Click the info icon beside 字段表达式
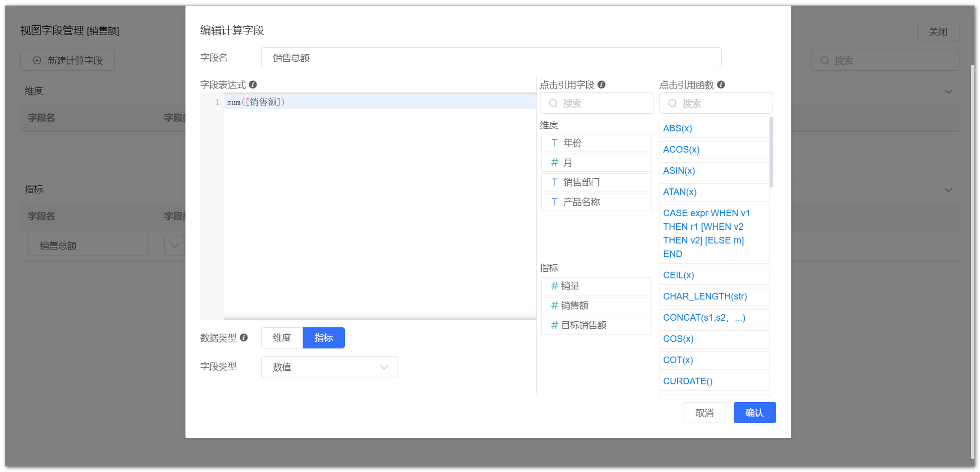 tap(253, 85)
